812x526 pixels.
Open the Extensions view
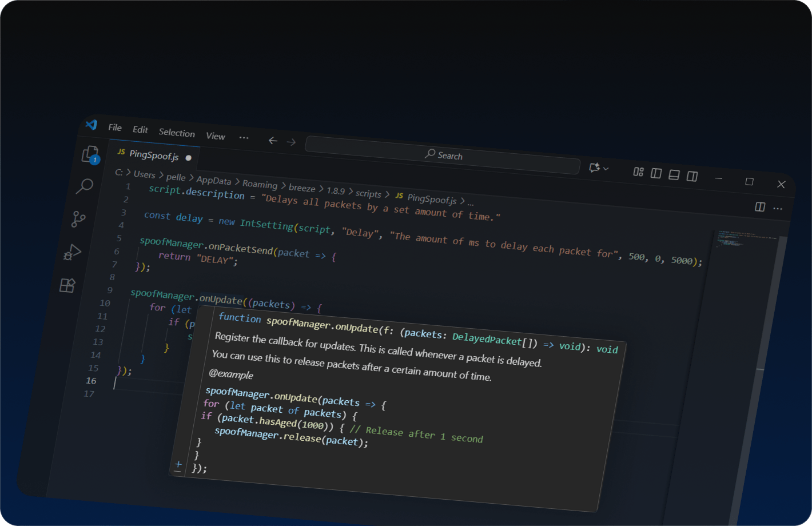pos(67,285)
